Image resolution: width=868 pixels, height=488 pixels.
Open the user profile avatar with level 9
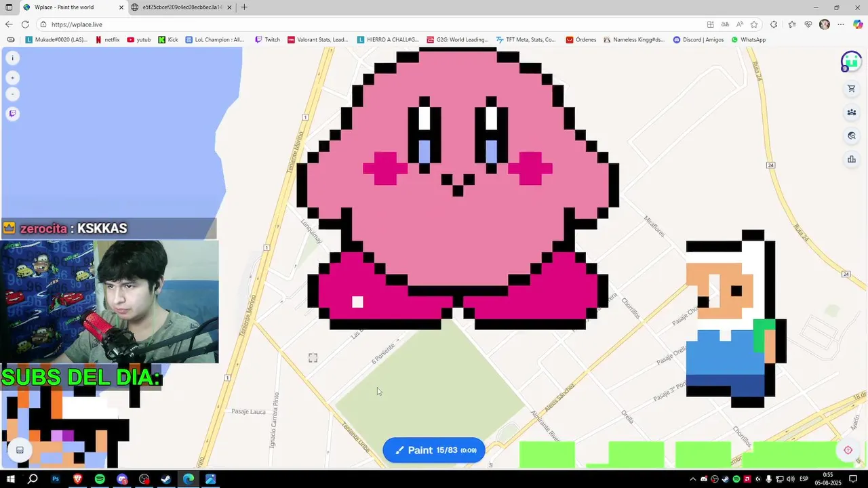tap(851, 62)
